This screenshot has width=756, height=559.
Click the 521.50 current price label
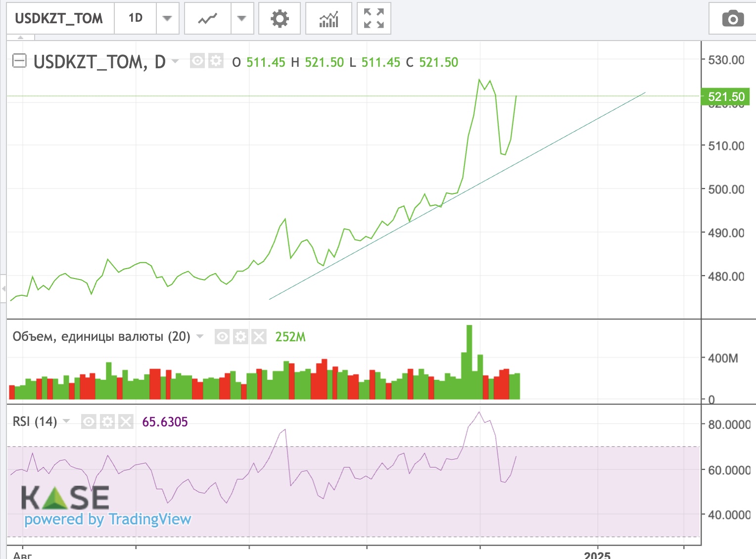pos(726,96)
